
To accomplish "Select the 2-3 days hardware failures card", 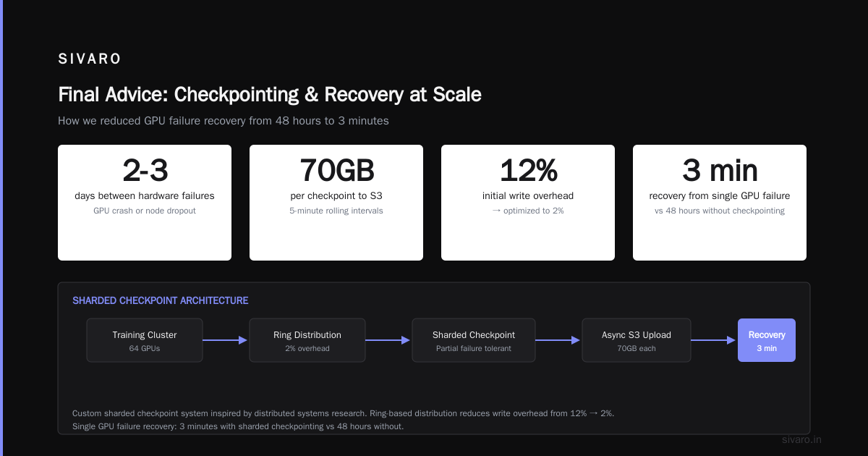I will click(145, 203).
